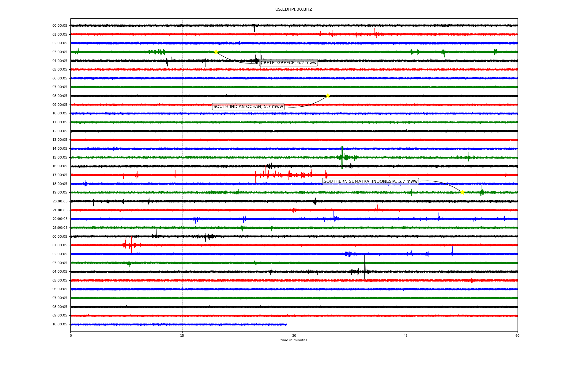Click the x-axis tick label 15
The height and width of the screenshot is (368, 588).
pos(182,335)
